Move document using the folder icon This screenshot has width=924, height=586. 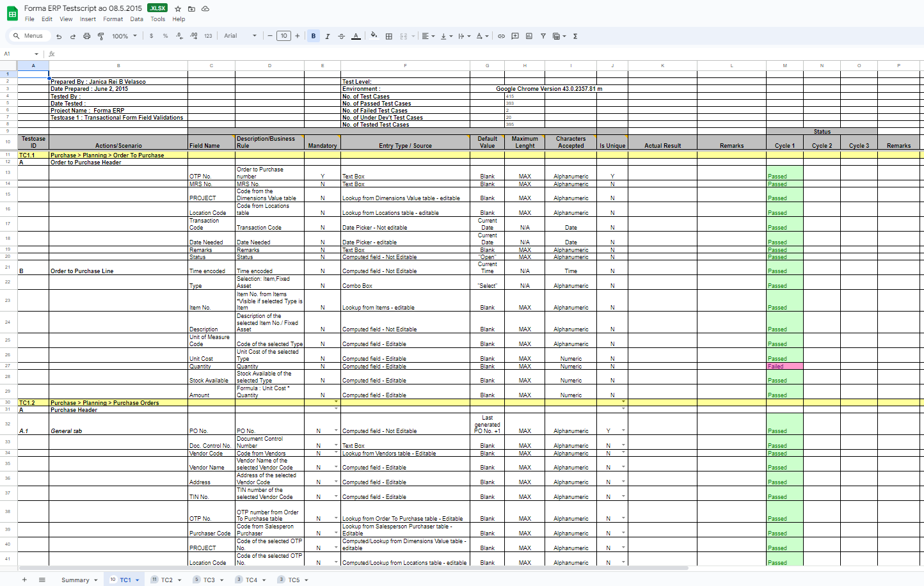pos(192,9)
